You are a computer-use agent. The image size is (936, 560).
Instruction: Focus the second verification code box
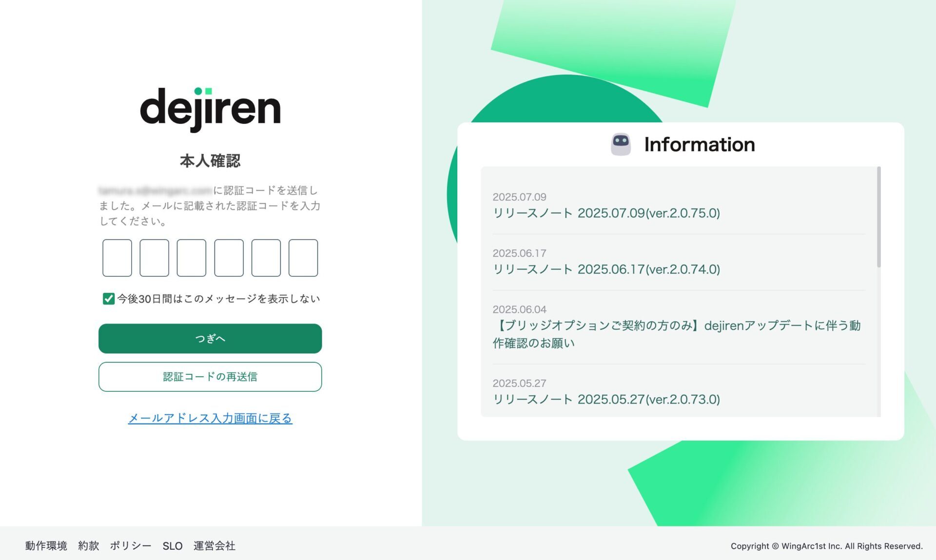(x=154, y=258)
